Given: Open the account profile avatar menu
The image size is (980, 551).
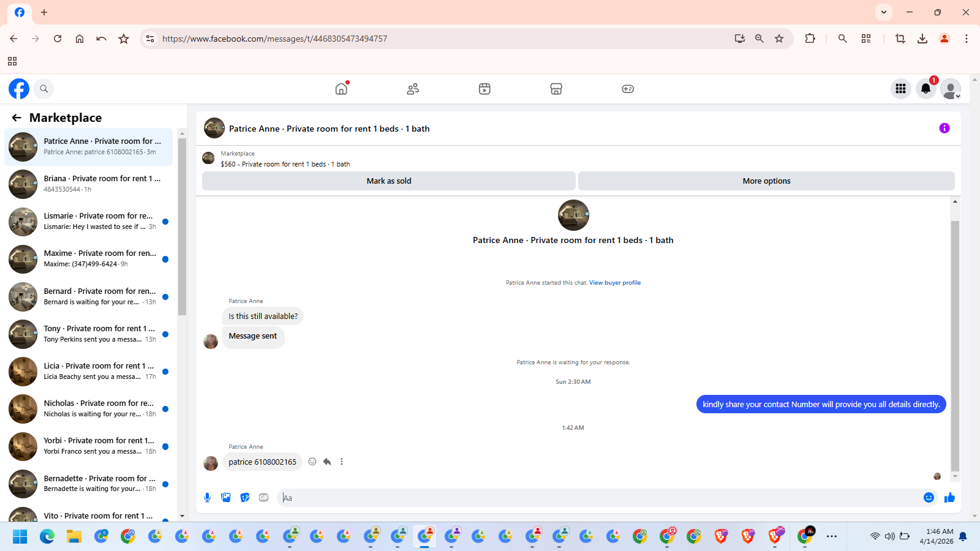Looking at the screenshot, I should click(951, 89).
